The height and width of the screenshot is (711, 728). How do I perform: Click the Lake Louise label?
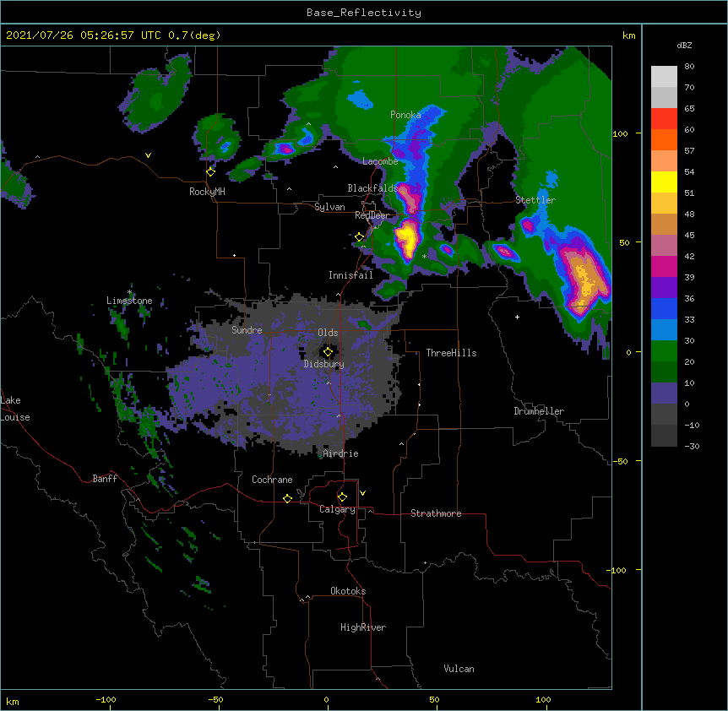coord(15,409)
